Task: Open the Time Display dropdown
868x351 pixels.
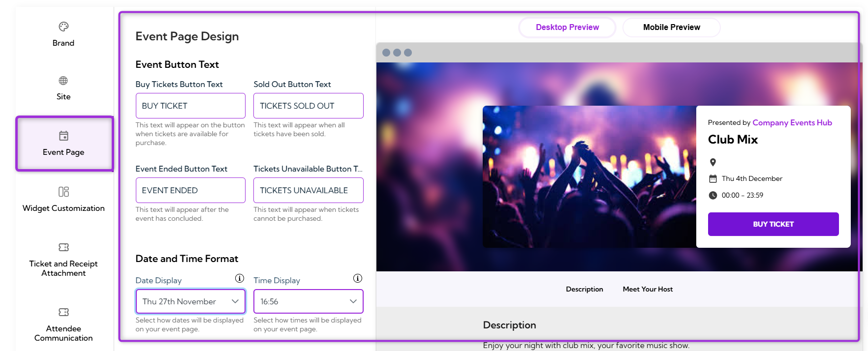Action: pos(309,301)
